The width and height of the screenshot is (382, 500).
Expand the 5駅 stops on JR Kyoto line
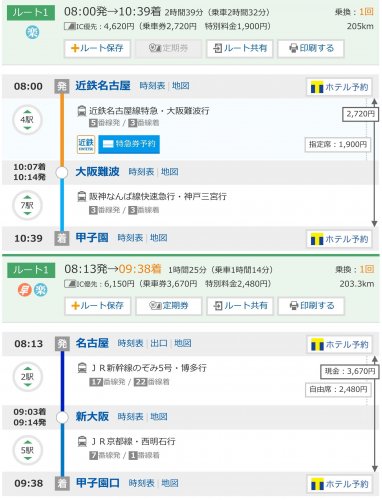27,450
